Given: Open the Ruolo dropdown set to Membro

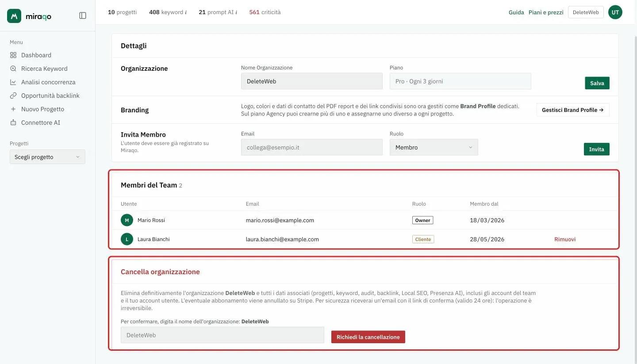Looking at the screenshot, I should pos(434,147).
